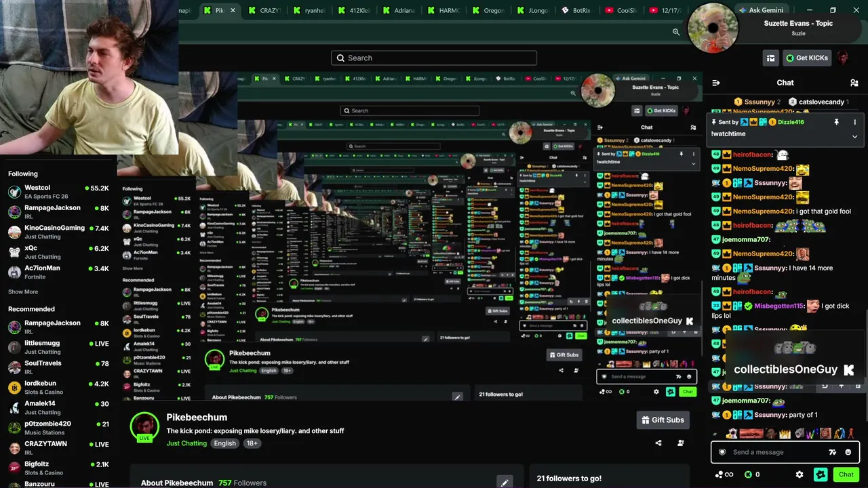Open chat settings gear icon
The width and height of the screenshot is (868, 488).
coord(800,474)
